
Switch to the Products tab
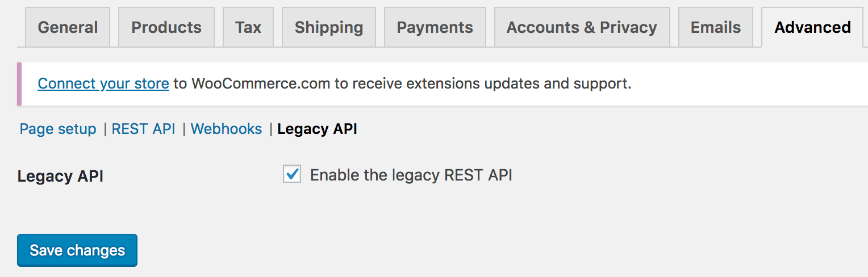[x=166, y=27]
